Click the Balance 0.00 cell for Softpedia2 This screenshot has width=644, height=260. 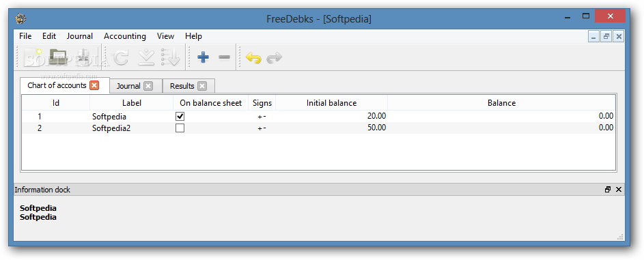[x=501, y=128]
